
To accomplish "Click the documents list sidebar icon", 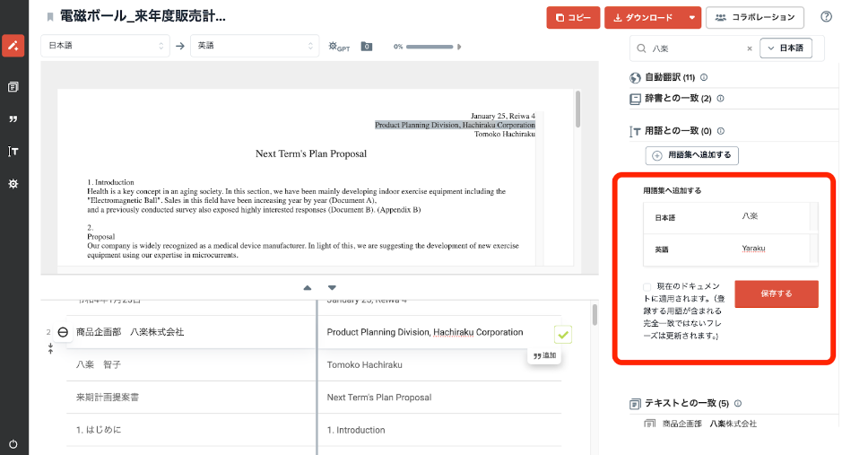I will point(13,87).
